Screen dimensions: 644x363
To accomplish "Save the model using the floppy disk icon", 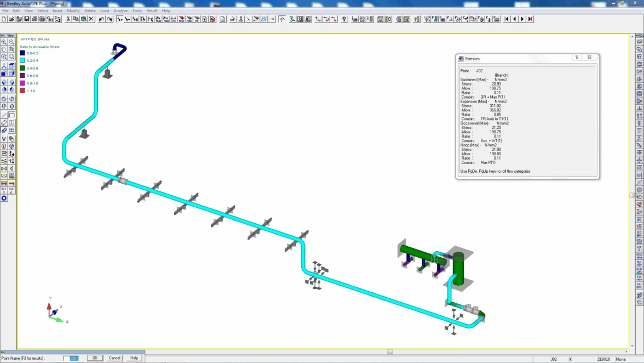I will tap(26, 19).
